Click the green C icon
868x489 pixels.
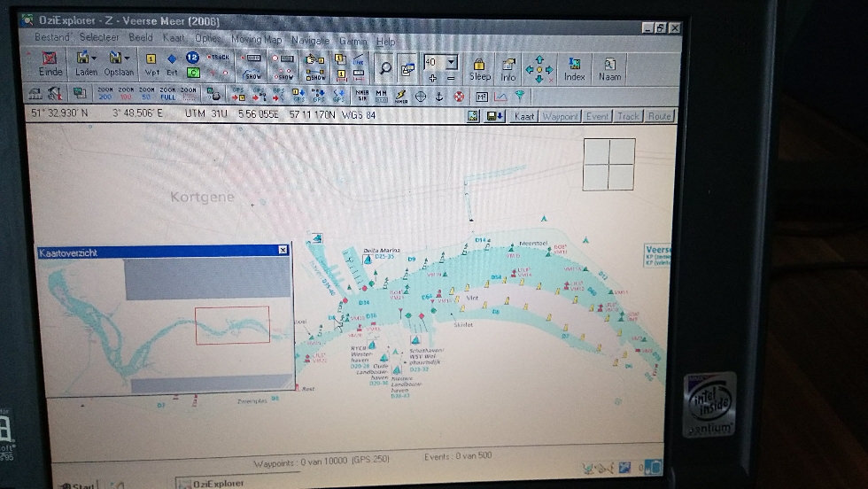pyautogui.click(x=193, y=73)
